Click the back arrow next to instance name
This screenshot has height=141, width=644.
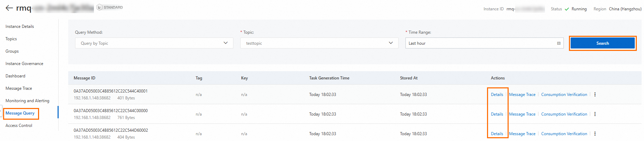9,8
